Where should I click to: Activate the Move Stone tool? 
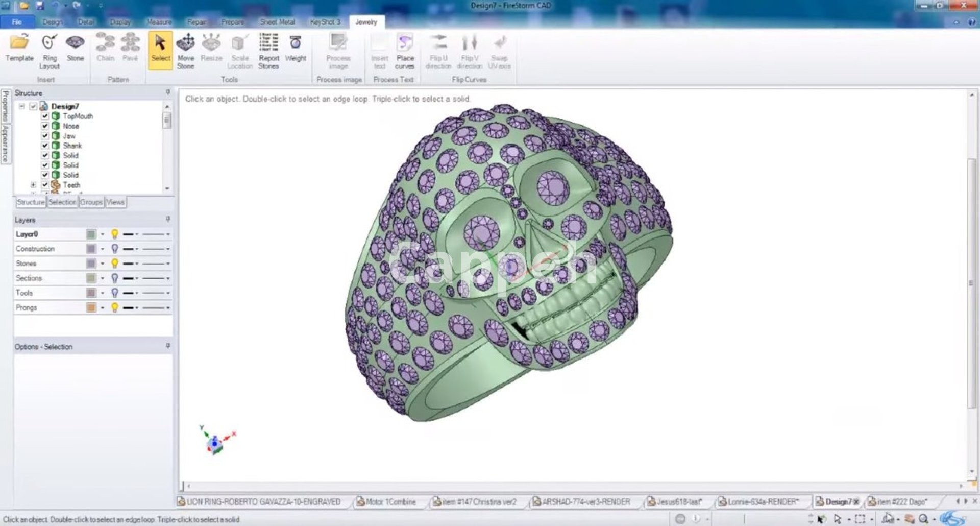(185, 51)
